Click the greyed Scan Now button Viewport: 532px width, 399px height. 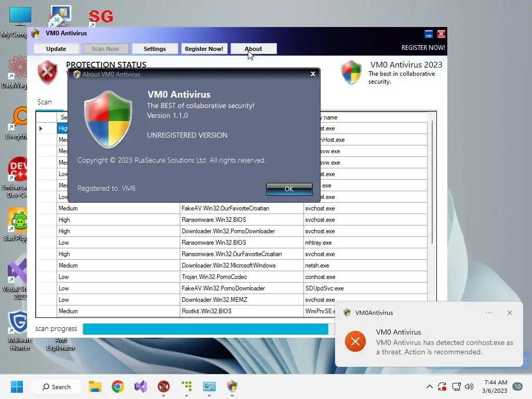pos(105,48)
